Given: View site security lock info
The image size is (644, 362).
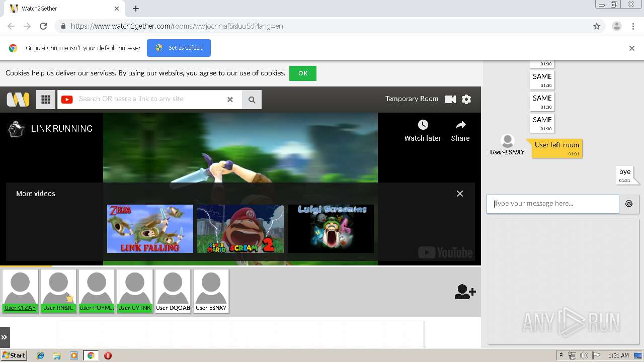Looking at the screenshot, I should coord(63,26).
